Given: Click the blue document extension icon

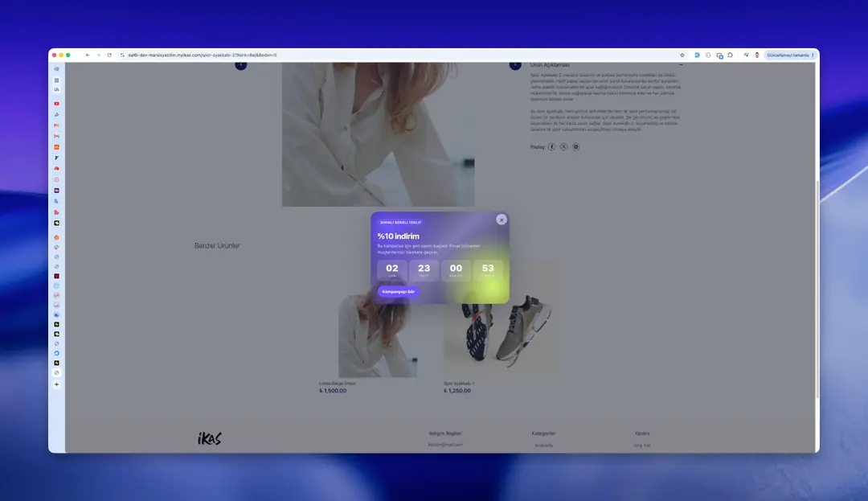Looking at the screenshot, I should click(x=697, y=55).
